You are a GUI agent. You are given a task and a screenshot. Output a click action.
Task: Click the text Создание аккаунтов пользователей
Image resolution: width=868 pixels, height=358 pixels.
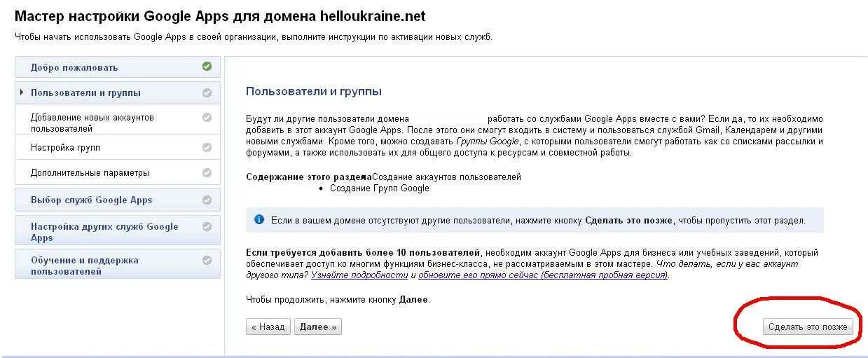pos(446,177)
